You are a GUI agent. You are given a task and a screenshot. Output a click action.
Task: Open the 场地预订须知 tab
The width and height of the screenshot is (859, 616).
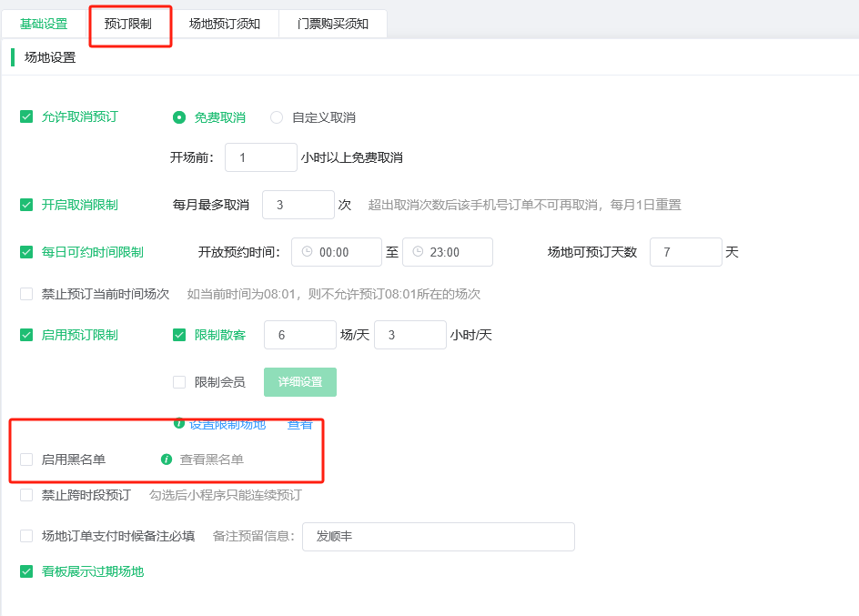click(225, 24)
